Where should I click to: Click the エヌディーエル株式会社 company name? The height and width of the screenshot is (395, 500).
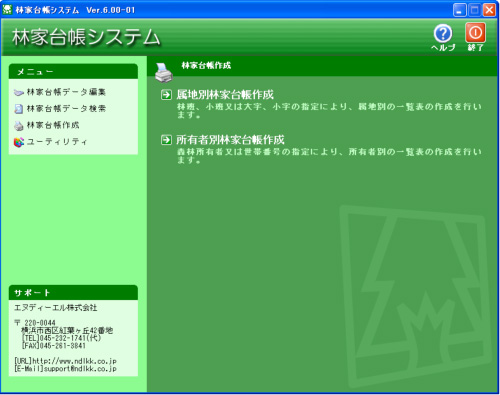click(56, 308)
